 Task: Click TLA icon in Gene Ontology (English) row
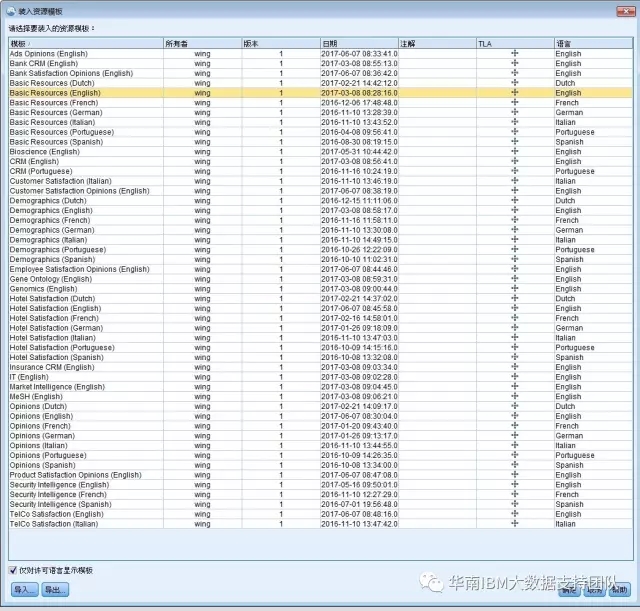pos(515,279)
